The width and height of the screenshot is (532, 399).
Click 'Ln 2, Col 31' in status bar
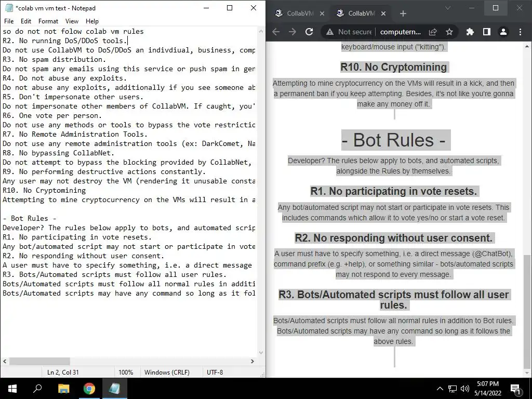(x=63, y=372)
